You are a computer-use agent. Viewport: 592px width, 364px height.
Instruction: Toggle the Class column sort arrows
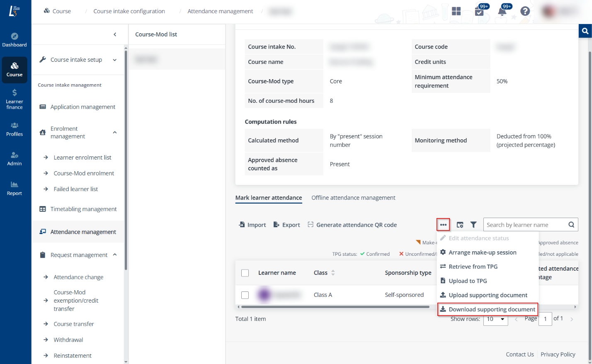point(334,273)
